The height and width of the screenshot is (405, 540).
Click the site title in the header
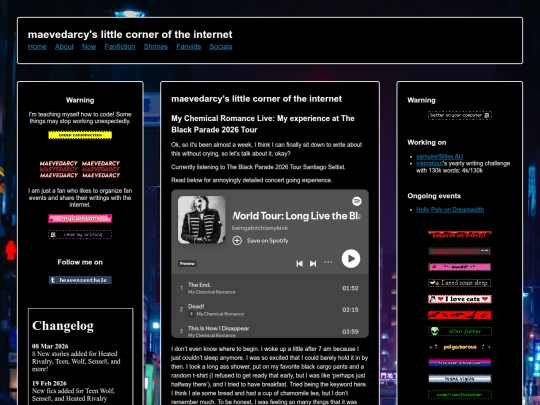pyautogui.click(x=130, y=34)
